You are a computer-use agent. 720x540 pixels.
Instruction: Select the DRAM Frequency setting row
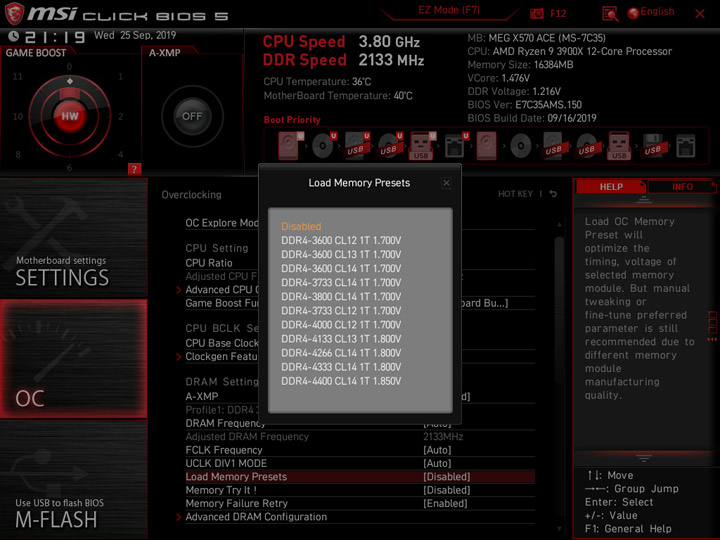(x=360, y=423)
